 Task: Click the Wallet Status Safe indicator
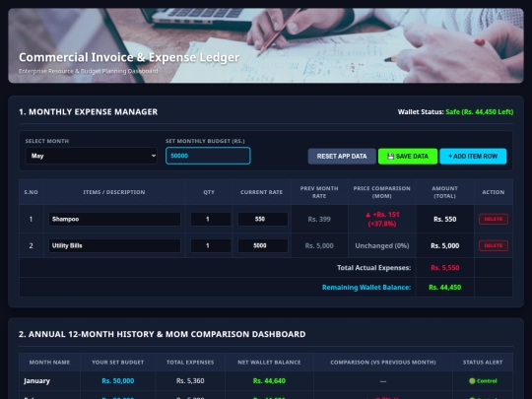[x=479, y=112]
